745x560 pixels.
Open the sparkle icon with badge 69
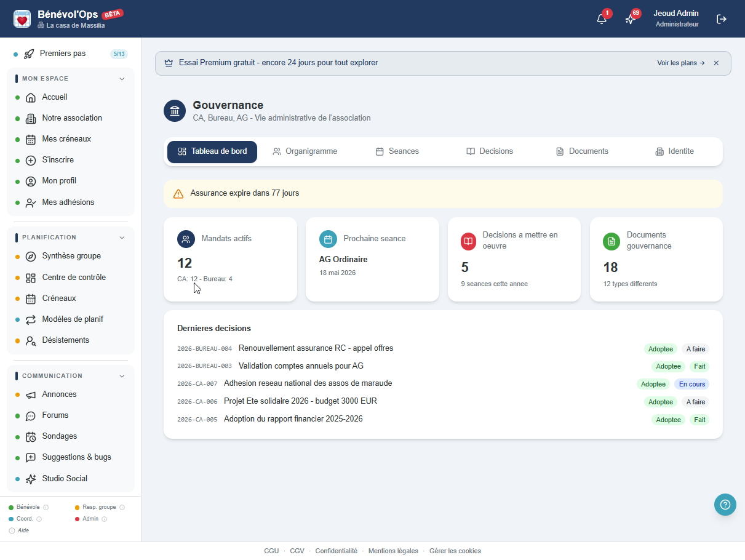(630, 19)
